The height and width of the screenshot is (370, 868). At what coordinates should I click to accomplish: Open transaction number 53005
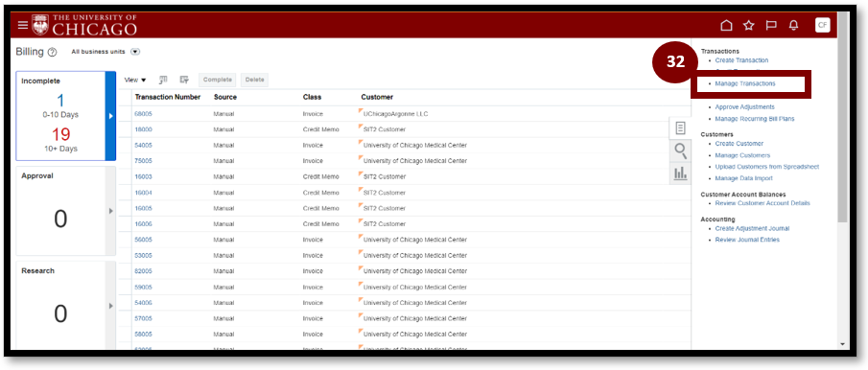click(x=143, y=256)
